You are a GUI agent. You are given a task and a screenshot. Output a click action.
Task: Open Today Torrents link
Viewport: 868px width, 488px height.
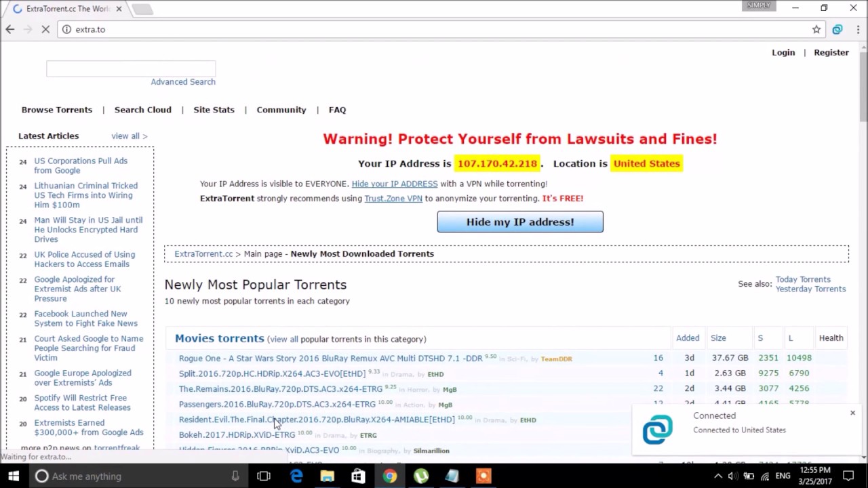coord(803,279)
